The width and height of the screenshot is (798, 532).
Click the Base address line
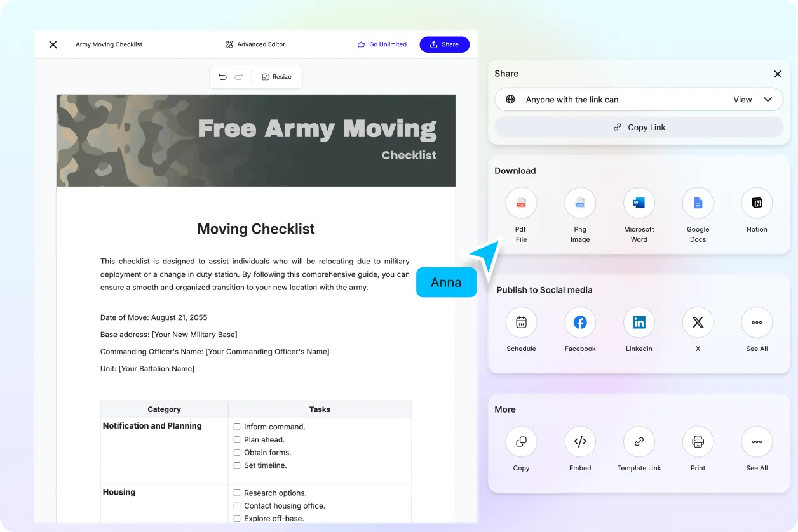169,335
